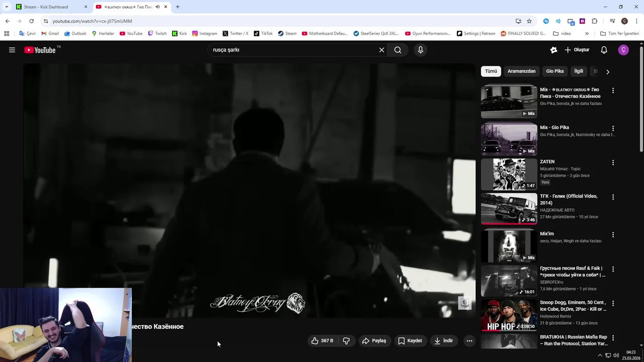Click the channel watermark on the video
This screenshot has width=644, height=362.
(x=464, y=303)
